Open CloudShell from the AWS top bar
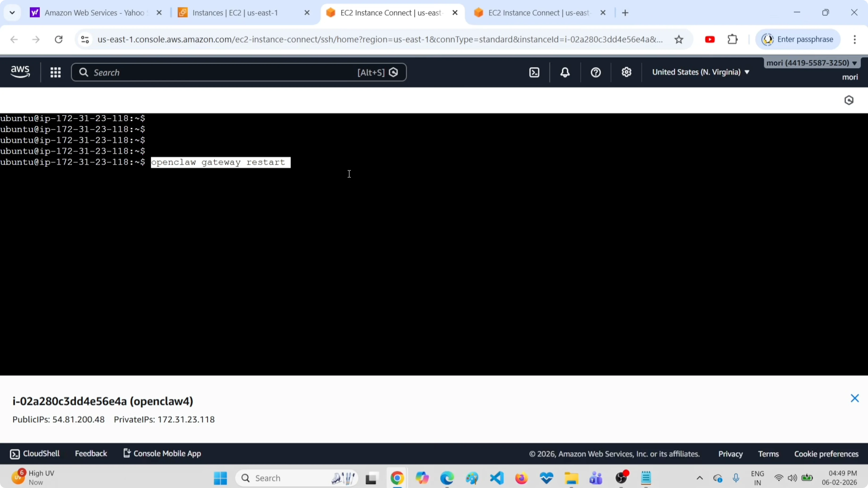868x488 pixels. coord(534,72)
